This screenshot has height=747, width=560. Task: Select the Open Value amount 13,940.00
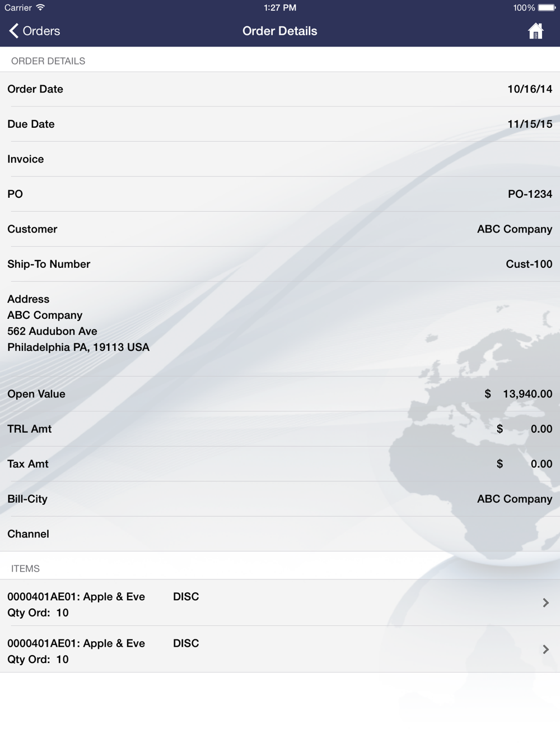pos(528,394)
